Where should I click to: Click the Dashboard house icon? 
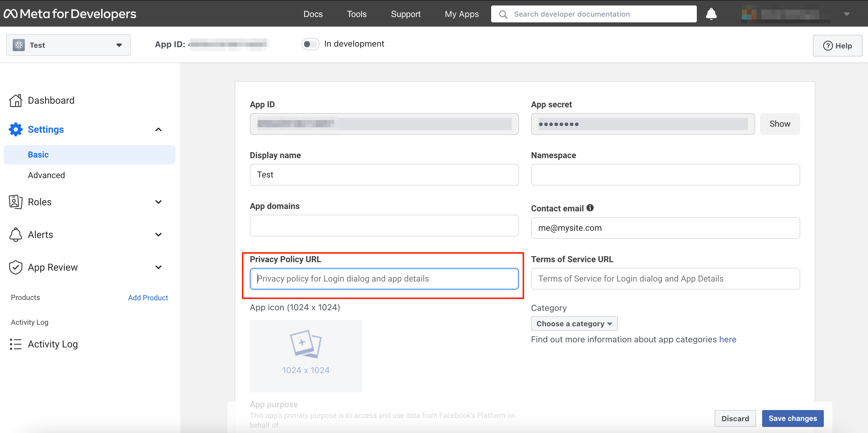pos(15,100)
